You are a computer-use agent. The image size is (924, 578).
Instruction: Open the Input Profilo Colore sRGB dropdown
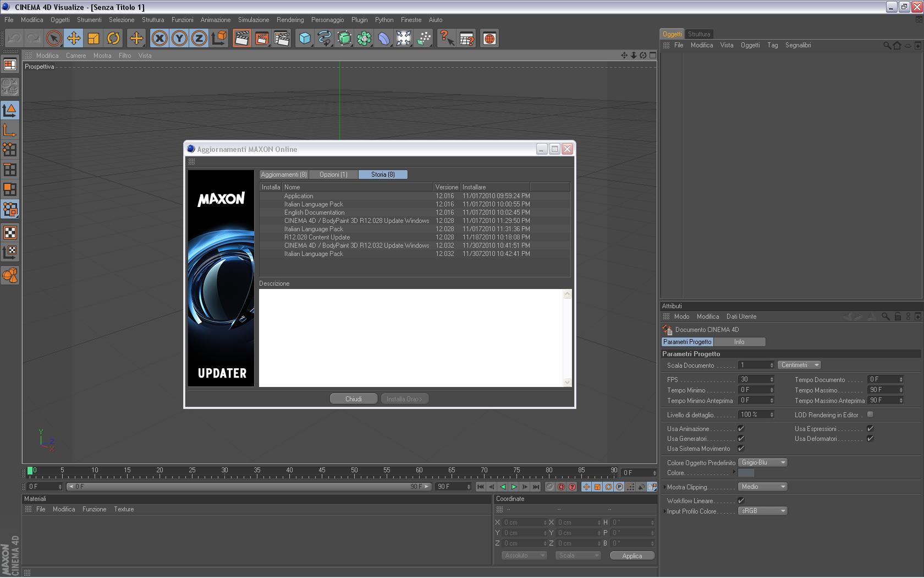coord(762,511)
